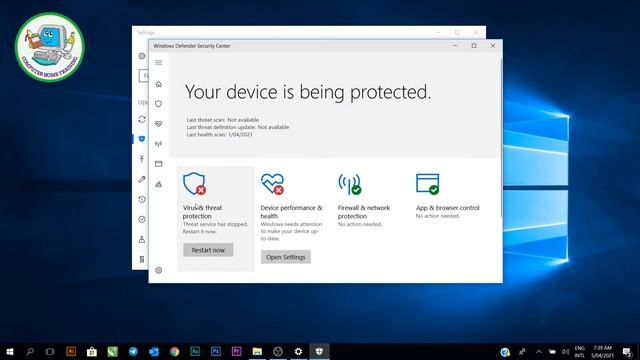This screenshot has height=360, width=640.
Task: Open Device performance & health heart sidebar icon
Action: pos(159,124)
